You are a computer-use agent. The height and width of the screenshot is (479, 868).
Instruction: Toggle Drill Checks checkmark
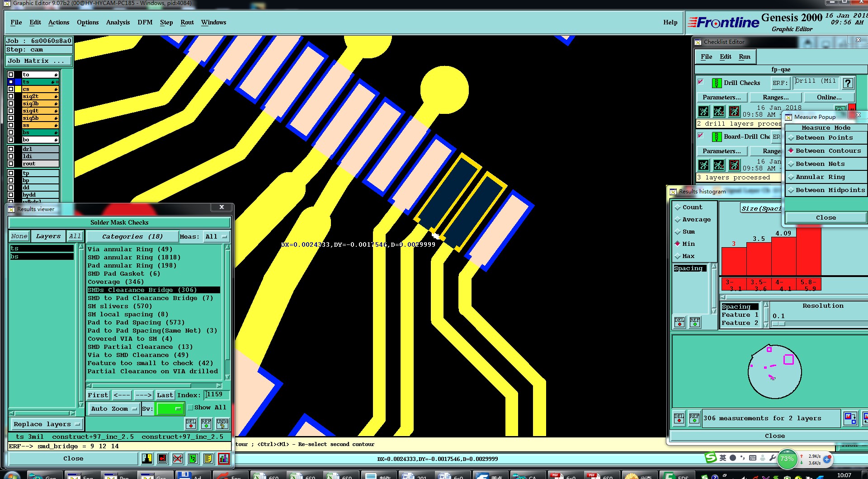701,82
